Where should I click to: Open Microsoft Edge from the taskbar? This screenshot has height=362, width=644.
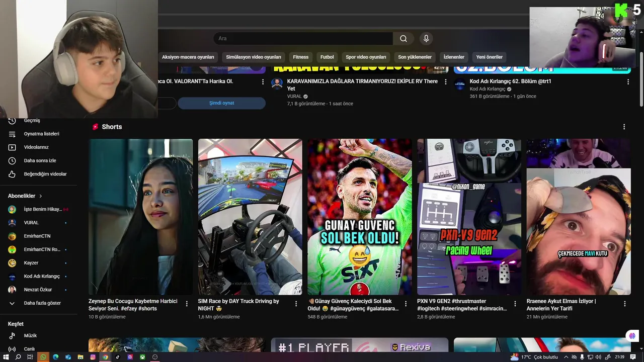point(55,357)
